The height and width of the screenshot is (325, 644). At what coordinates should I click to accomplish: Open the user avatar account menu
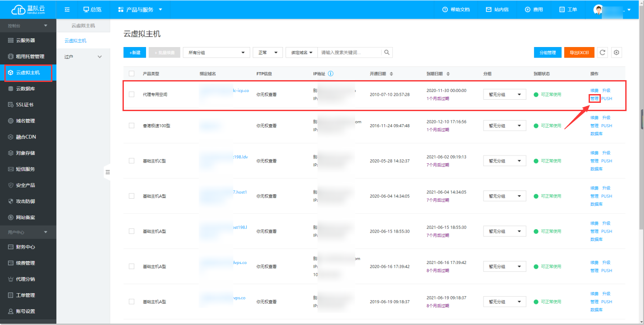pos(612,10)
